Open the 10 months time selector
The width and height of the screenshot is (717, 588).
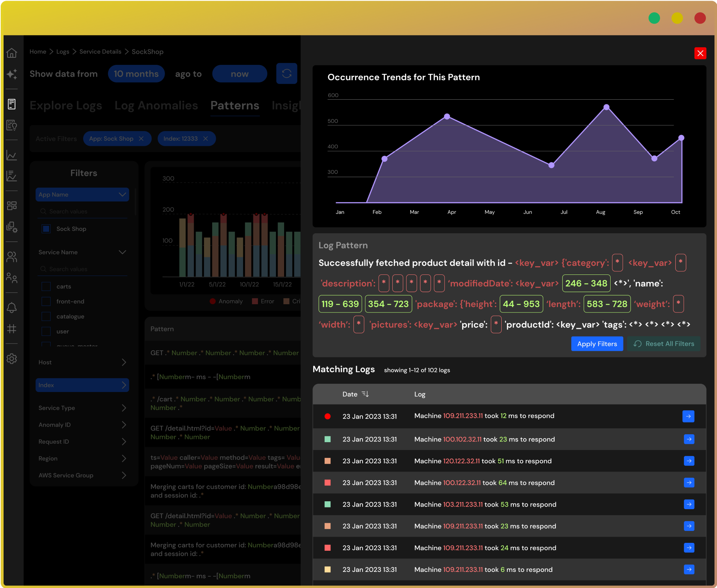point(136,74)
